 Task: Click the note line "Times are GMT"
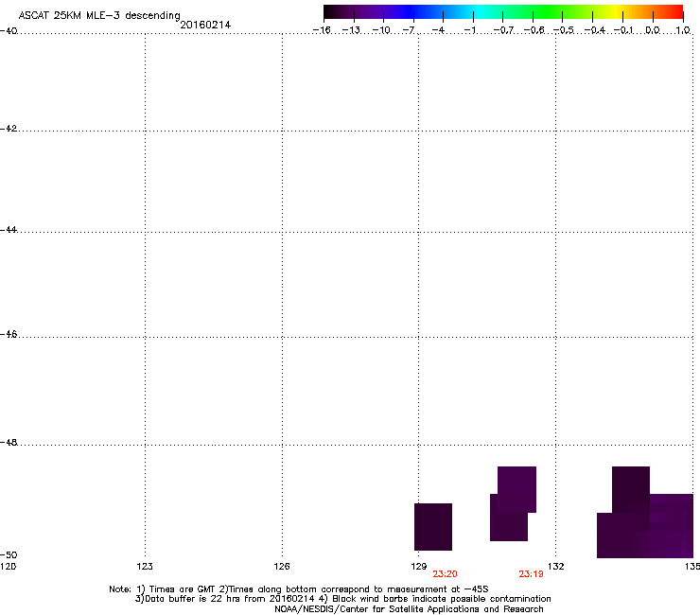click(299, 589)
